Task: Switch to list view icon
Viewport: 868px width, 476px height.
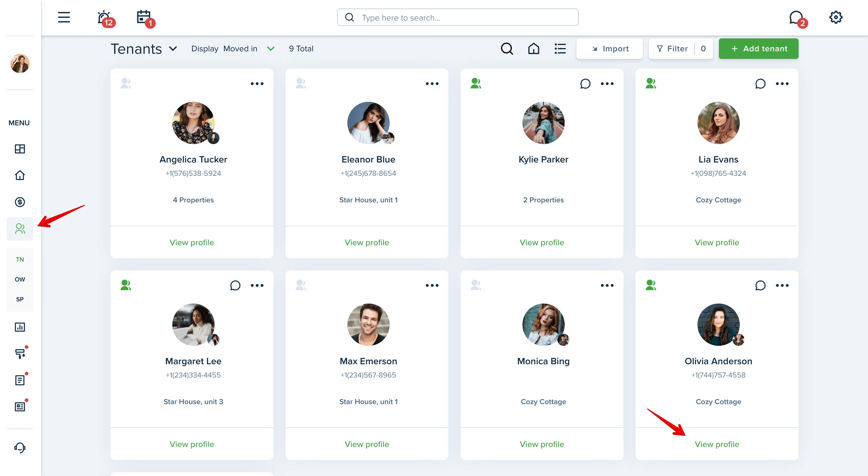Action: pyautogui.click(x=560, y=49)
